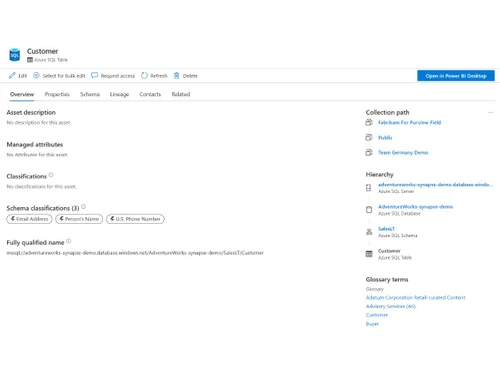The width and height of the screenshot is (500, 375).
Task: Click the fully qualified name mssql path text
Action: [135, 253]
